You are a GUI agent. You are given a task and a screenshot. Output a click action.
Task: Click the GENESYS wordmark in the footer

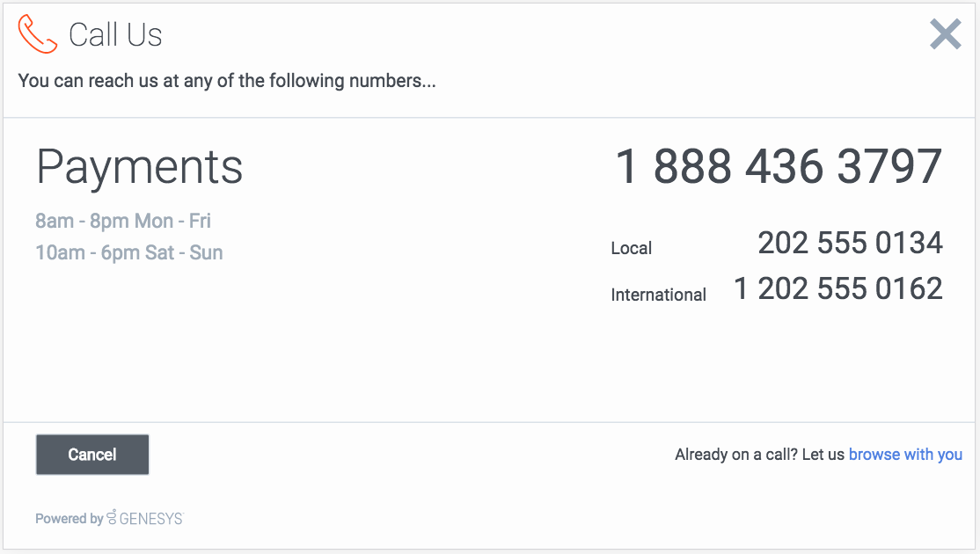click(x=150, y=519)
